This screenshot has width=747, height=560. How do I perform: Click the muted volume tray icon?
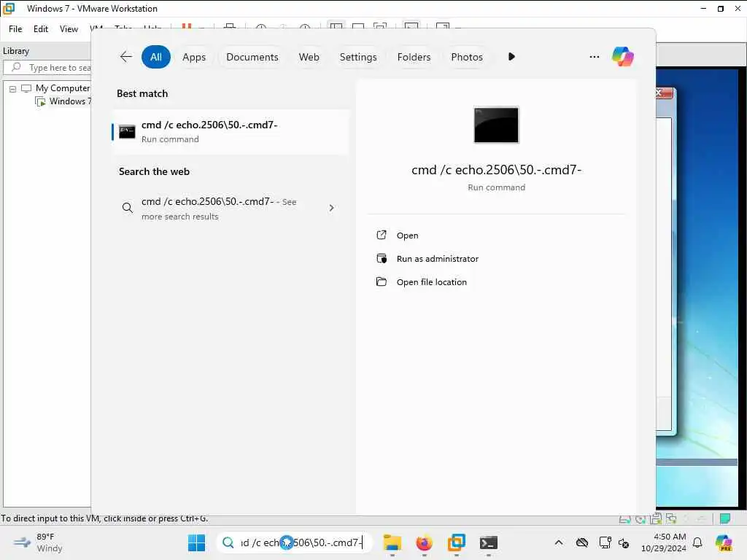point(624,542)
